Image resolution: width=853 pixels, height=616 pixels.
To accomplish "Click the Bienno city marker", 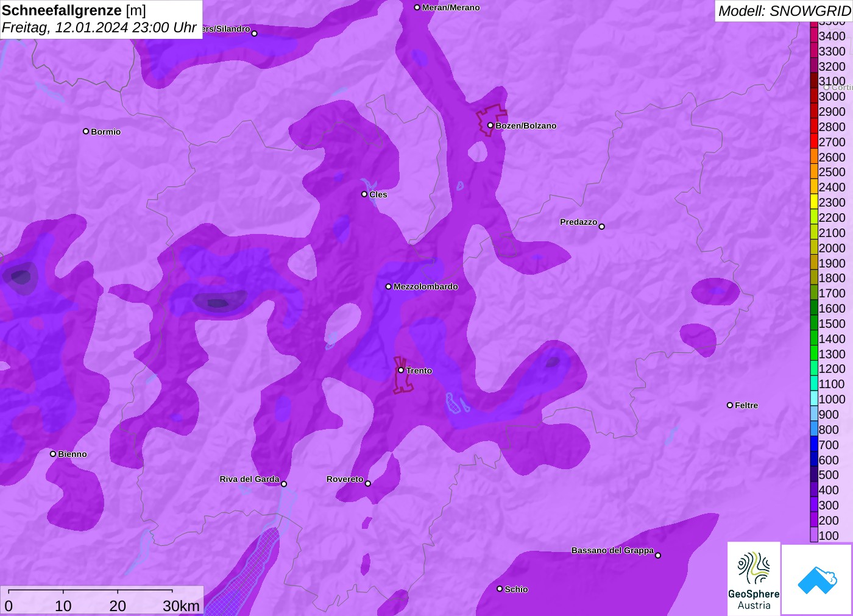I will pos(53,453).
